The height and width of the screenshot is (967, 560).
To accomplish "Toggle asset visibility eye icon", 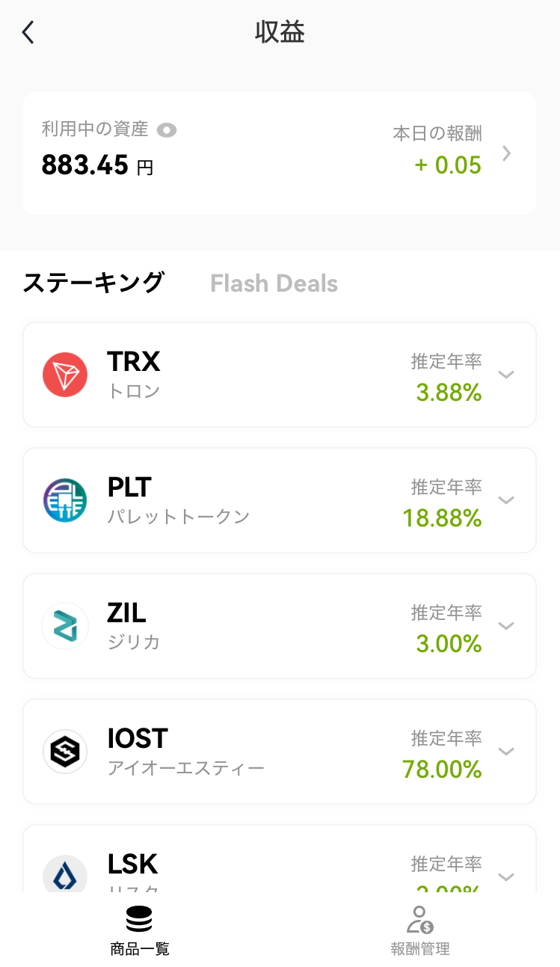I will [167, 130].
